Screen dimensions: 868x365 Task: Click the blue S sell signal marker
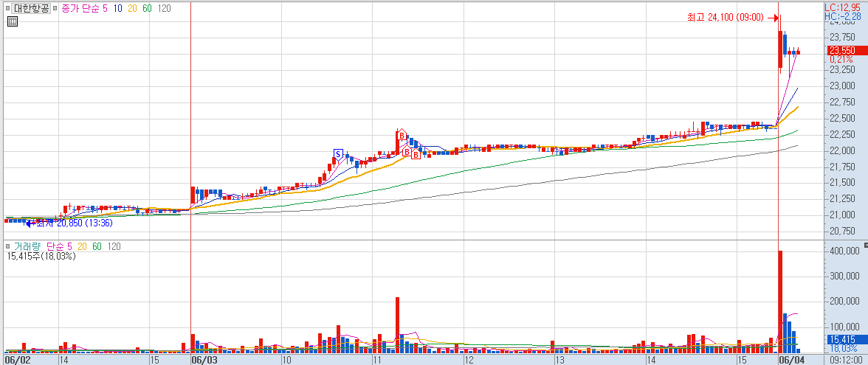(x=338, y=153)
